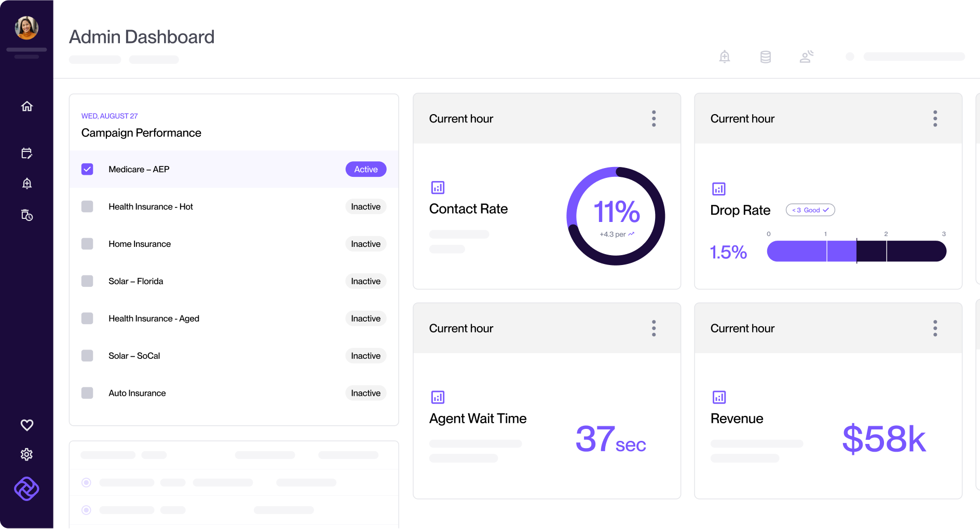Click the Active badge for Medicare – AEP

point(366,169)
